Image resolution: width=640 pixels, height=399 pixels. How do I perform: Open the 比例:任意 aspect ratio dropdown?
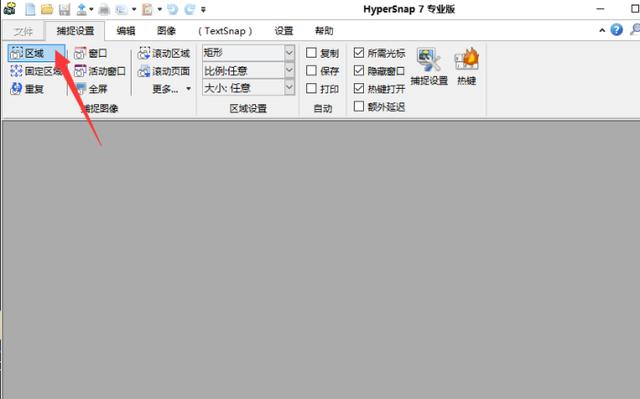289,71
